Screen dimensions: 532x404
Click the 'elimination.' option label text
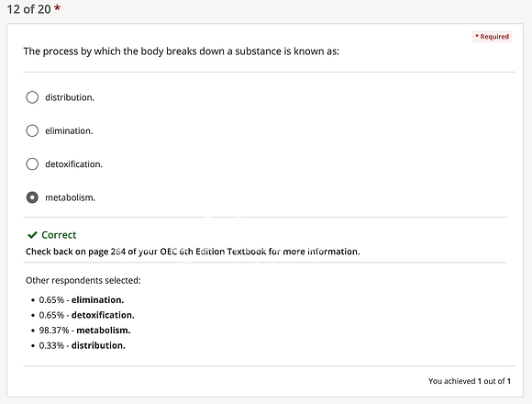[69, 130]
